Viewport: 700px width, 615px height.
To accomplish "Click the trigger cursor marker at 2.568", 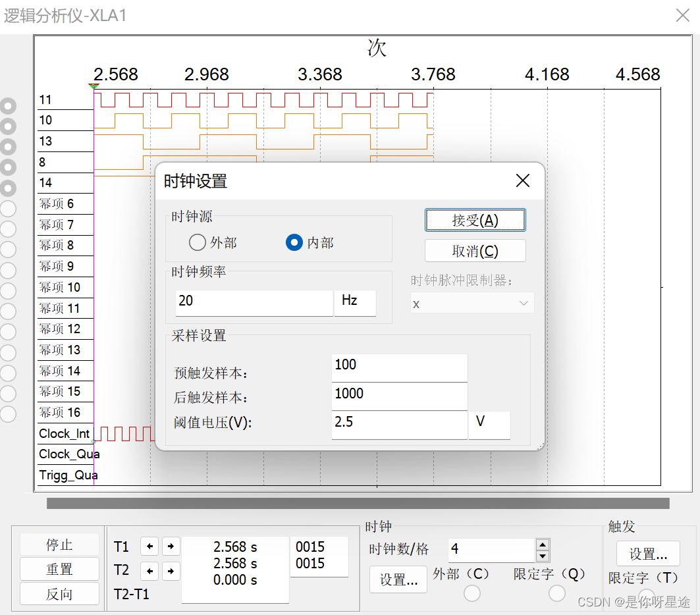I will (94, 86).
